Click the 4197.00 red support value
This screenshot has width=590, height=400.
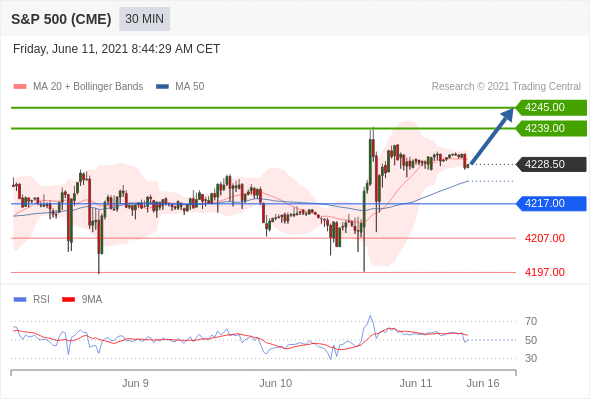pos(544,272)
